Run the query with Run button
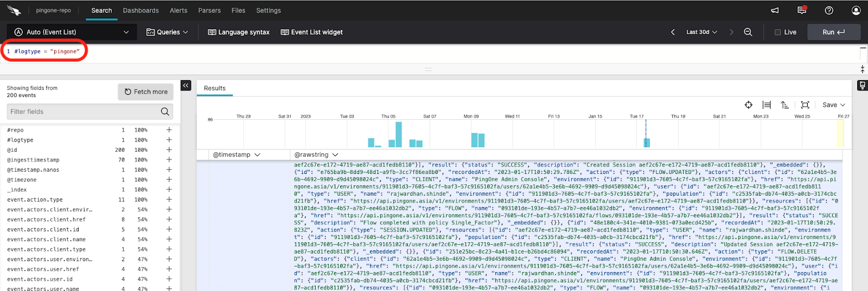This screenshot has width=868, height=291. (x=833, y=32)
